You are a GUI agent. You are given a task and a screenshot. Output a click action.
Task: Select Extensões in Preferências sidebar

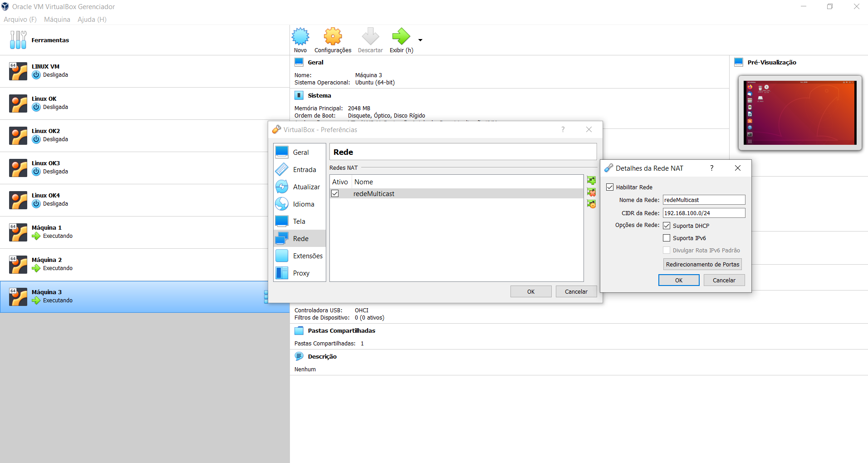pos(300,256)
